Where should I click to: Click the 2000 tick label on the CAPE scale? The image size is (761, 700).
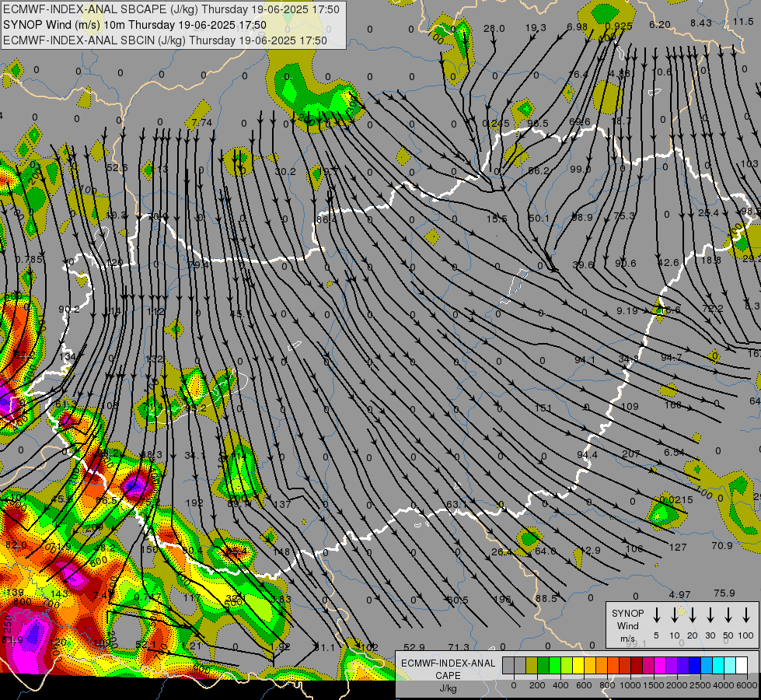point(676,685)
